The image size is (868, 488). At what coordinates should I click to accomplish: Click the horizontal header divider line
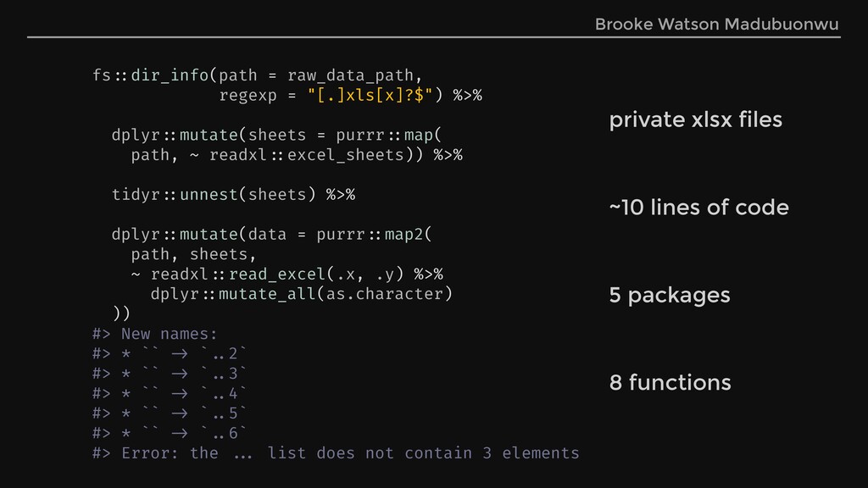434,37
